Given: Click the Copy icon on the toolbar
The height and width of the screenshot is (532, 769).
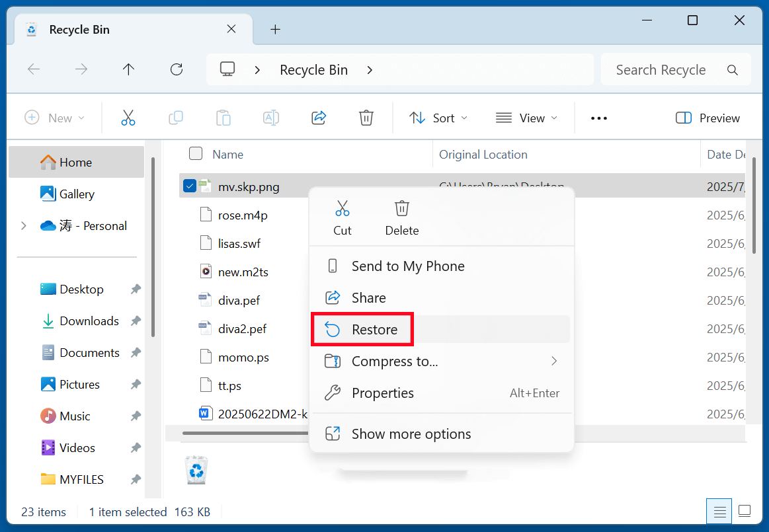Looking at the screenshot, I should click(x=175, y=118).
